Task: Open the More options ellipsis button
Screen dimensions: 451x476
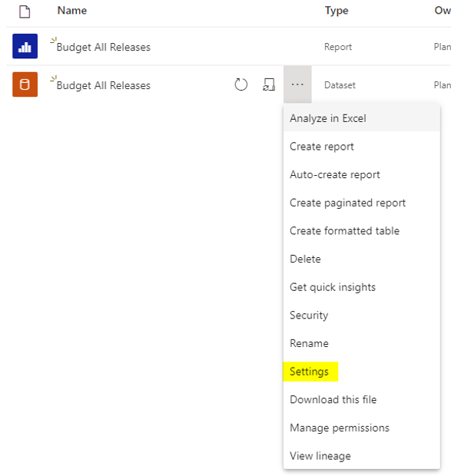Action: pyautogui.click(x=297, y=84)
